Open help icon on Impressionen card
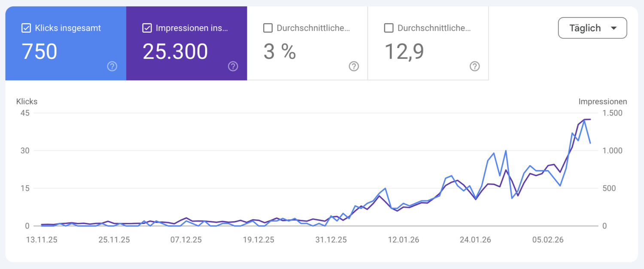This screenshot has height=269, width=644. tap(233, 66)
